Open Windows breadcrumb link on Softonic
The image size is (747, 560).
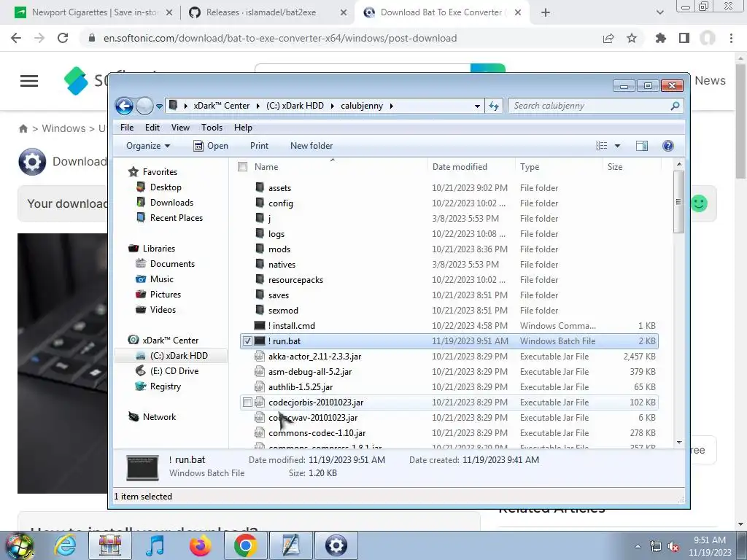(x=64, y=128)
